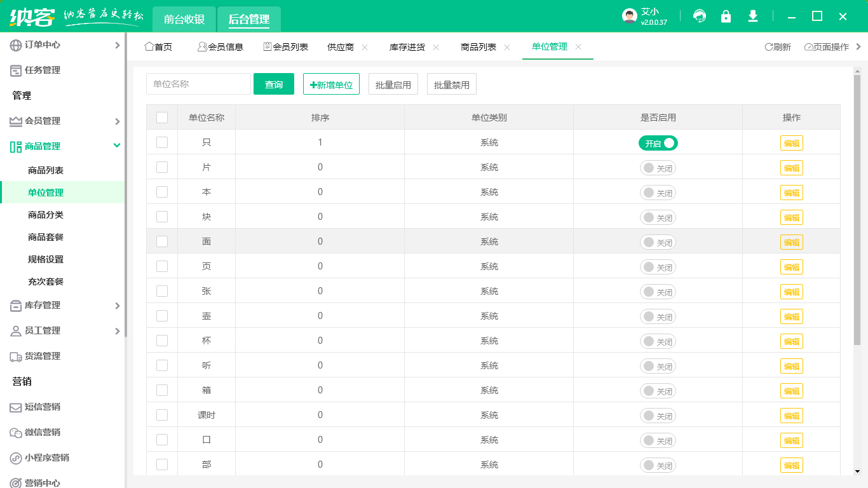The height and width of the screenshot is (488, 868).
Task: Click the 会员管理 crown icon
Action: pos(16,121)
